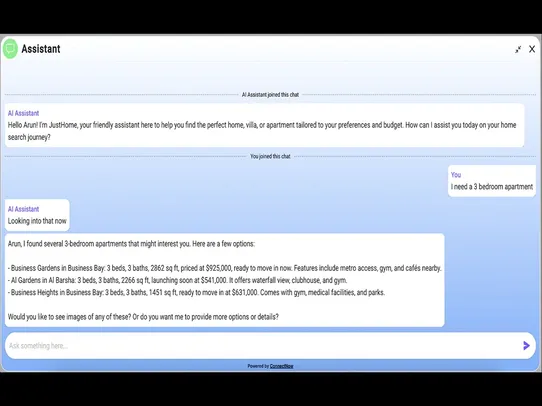Click the 'Assistant' header title
This screenshot has width=542, height=406.
(x=41, y=49)
